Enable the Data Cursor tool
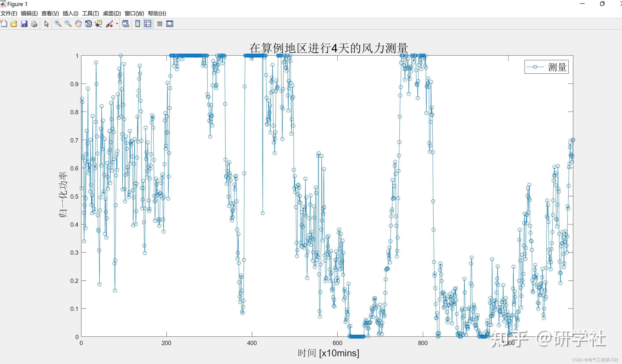The width and height of the screenshot is (622, 364). pos(99,24)
